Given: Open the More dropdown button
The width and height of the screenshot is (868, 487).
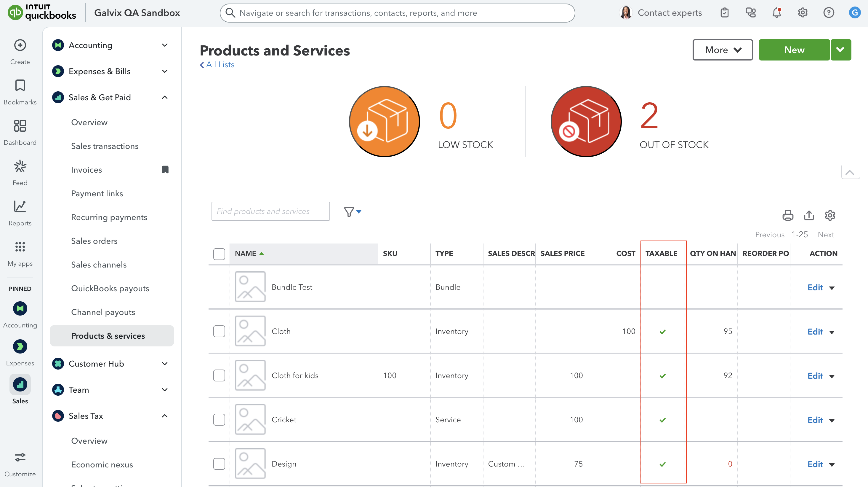Looking at the screenshot, I should pos(723,50).
